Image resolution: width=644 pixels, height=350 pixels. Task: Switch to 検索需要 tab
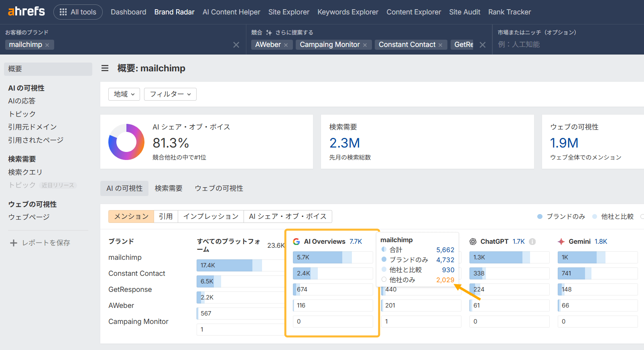coord(169,188)
